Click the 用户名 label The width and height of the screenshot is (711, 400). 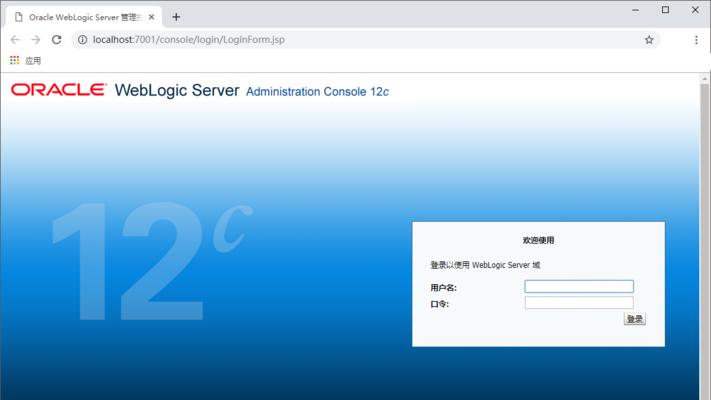pyautogui.click(x=443, y=288)
